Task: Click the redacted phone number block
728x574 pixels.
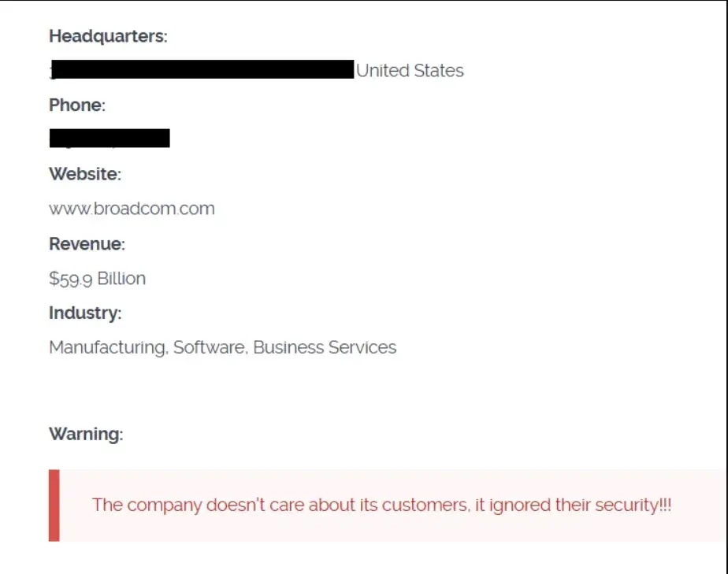Action: (110, 139)
